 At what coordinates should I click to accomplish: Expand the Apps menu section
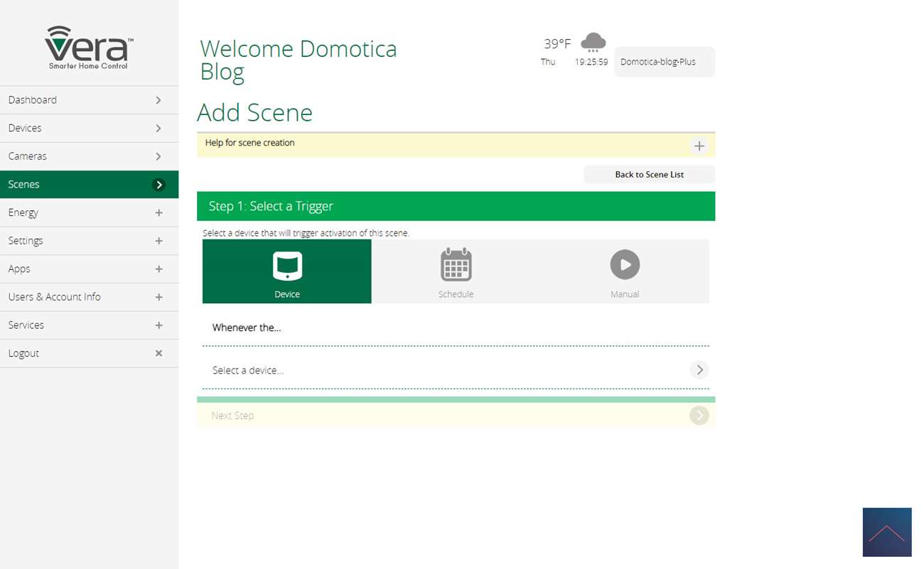[x=159, y=269]
